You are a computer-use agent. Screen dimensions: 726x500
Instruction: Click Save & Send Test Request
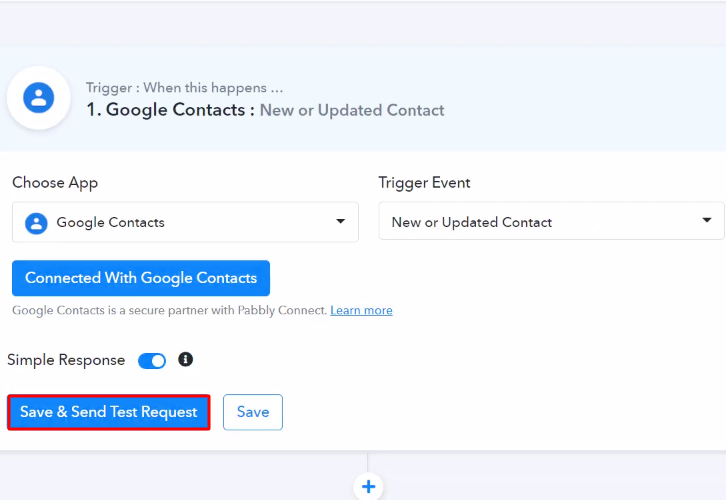click(109, 412)
